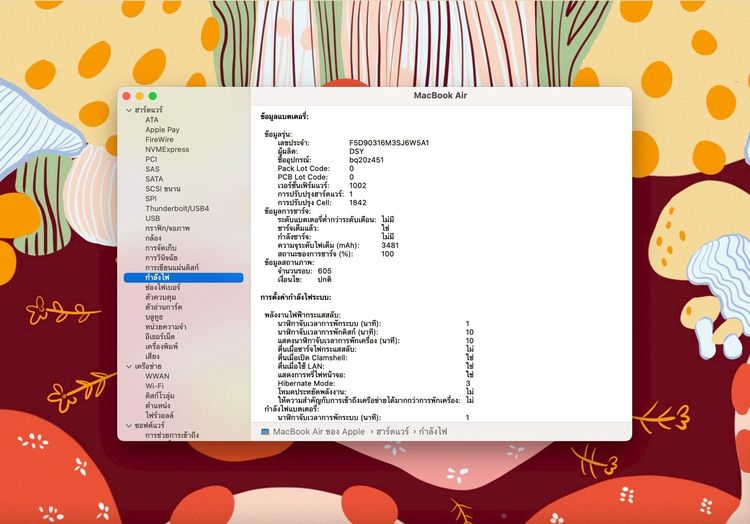This screenshot has width=750, height=524.
Task: Select PCI in the sidebar
Action: click(151, 159)
